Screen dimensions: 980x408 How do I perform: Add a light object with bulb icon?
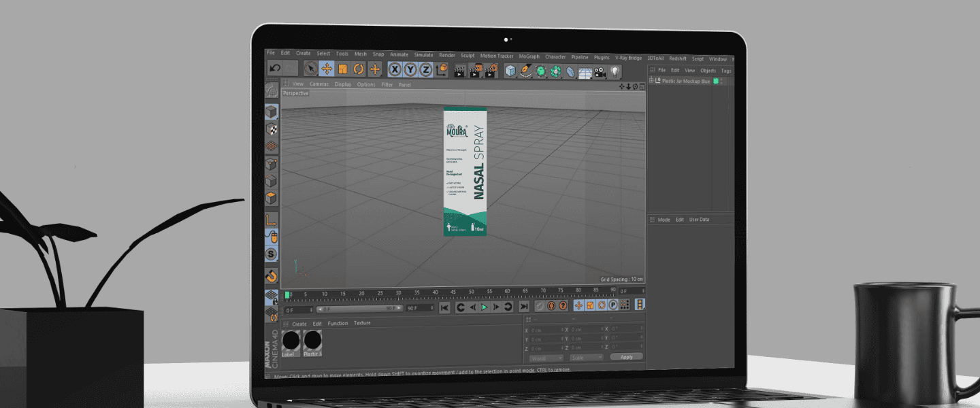615,71
